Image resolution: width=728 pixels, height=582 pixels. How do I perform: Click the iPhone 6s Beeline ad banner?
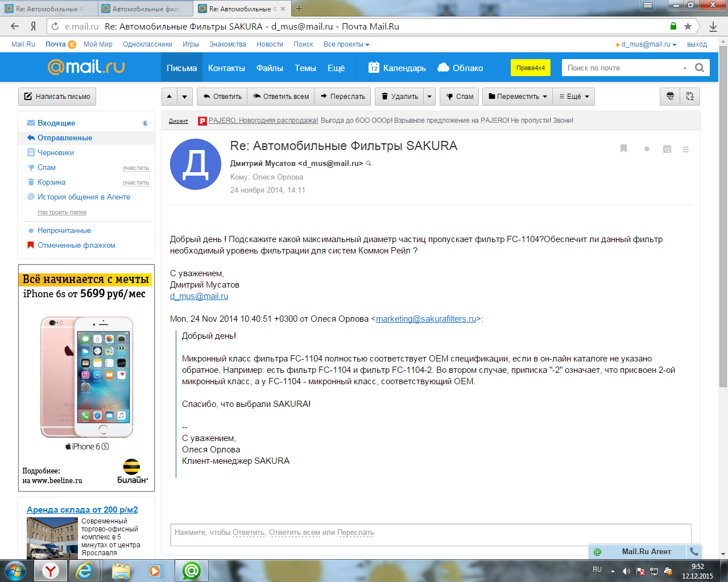(86, 378)
